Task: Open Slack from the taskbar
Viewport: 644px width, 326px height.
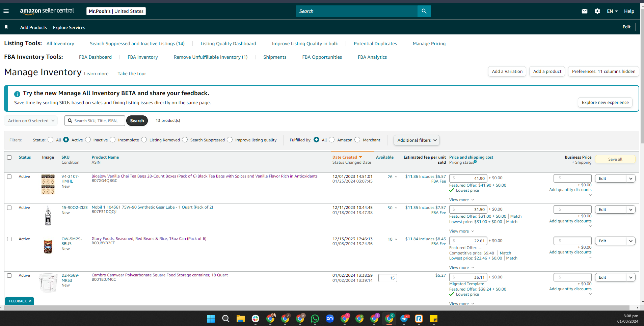Action: [256, 319]
